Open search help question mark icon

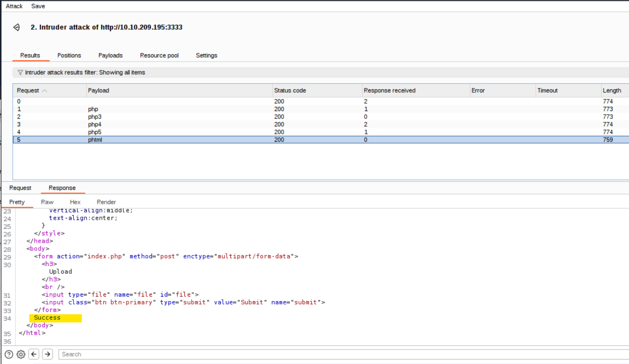tap(9, 354)
